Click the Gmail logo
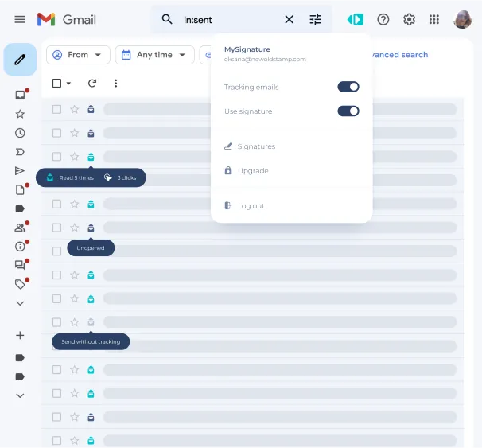 [66, 20]
